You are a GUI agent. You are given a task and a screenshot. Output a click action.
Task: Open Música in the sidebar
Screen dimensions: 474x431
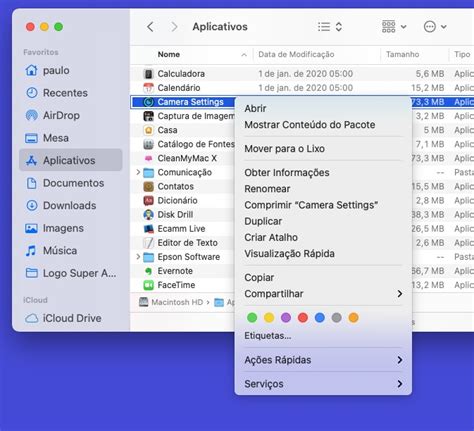(71, 250)
